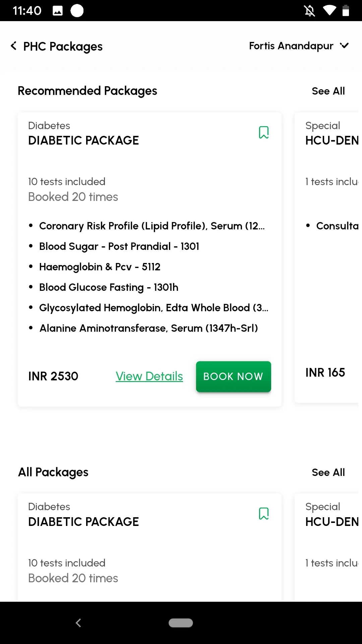Tap the Wi-Fi signal status icon

(329, 11)
